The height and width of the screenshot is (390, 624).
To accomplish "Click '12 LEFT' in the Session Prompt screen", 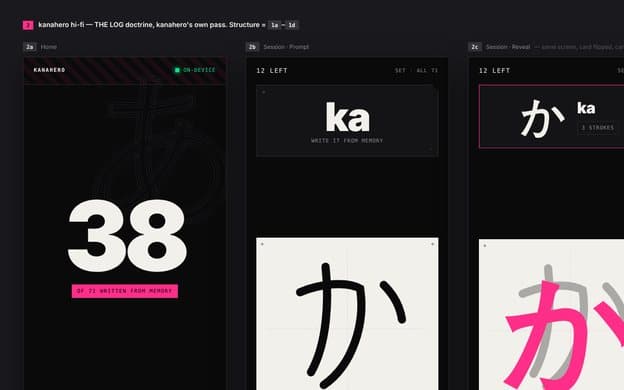I will pyautogui.click(x=272, y=70).
